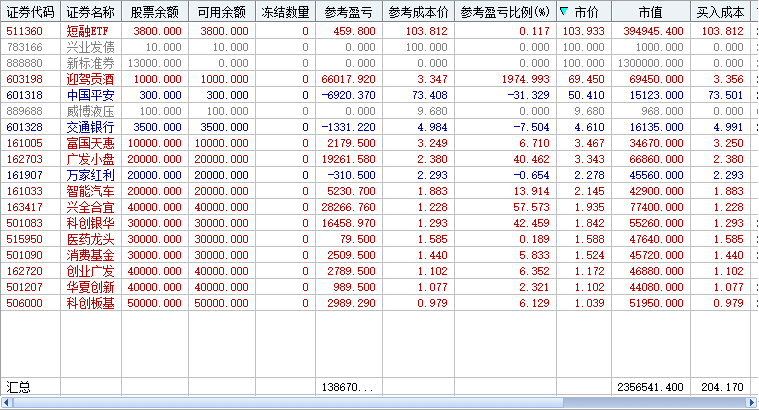This screenshot has height=410, width=759.
Task: Click market price 69.450
Action: click(x=586, y=79)
